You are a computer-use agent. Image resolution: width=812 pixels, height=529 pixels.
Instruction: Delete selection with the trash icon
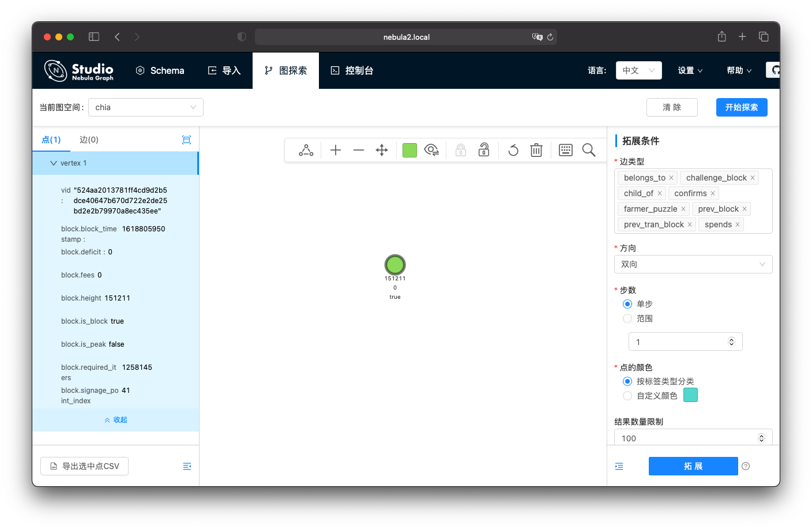click(x=536, y=151)
